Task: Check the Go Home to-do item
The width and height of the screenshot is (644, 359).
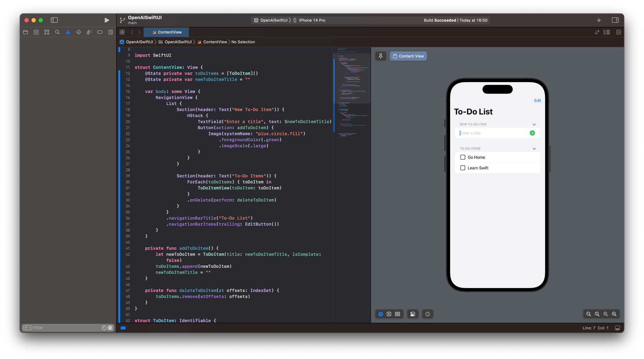Action: point(463,157)
